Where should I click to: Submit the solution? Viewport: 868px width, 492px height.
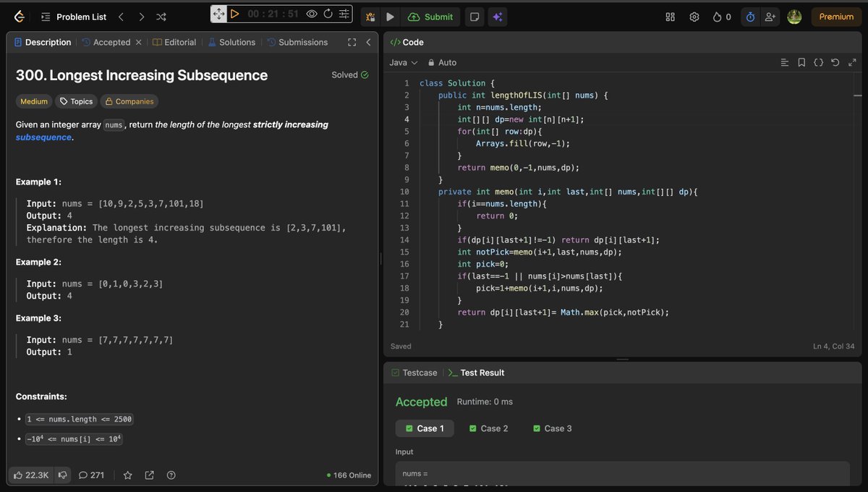(x=431, y=17)
